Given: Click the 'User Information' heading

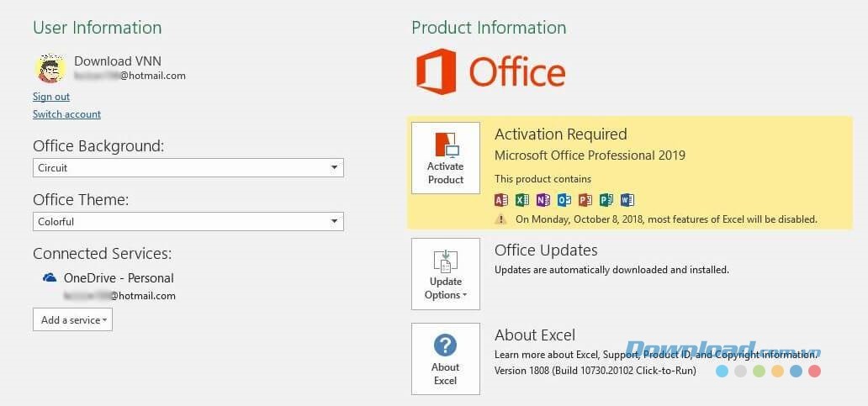Looking at the screenshot, I should pos(98,28).
